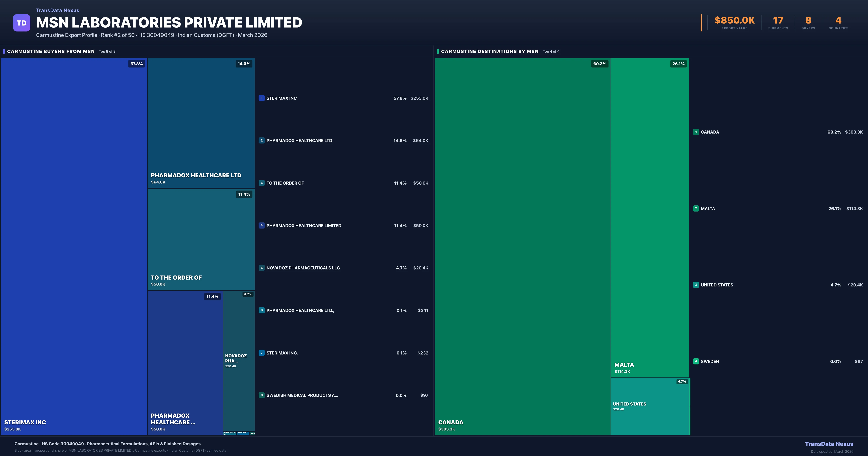
Task: Click the badge beside SWEDEN entry
Action: coord(696,361)
